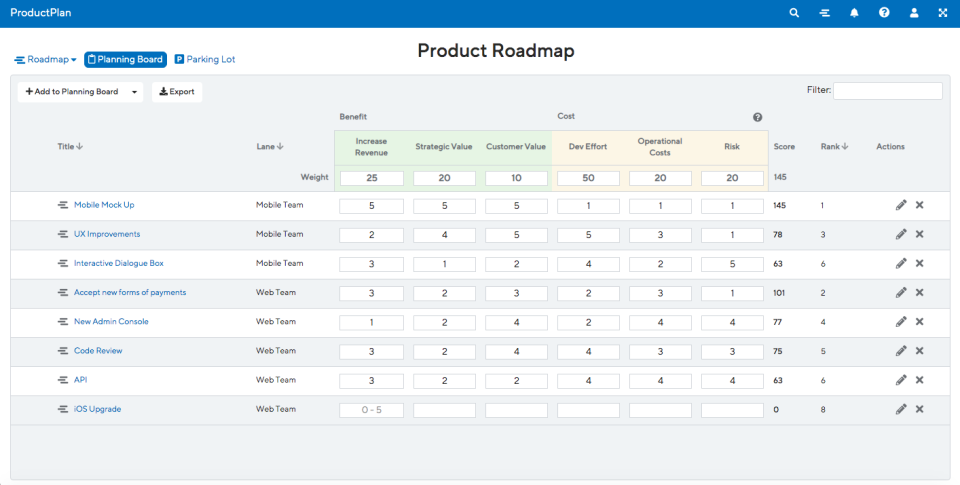Image resolution: width=960 pixels, height=485 pixels.
Task: Click the scoring help icon near Cost
Action: click(757, 118)
